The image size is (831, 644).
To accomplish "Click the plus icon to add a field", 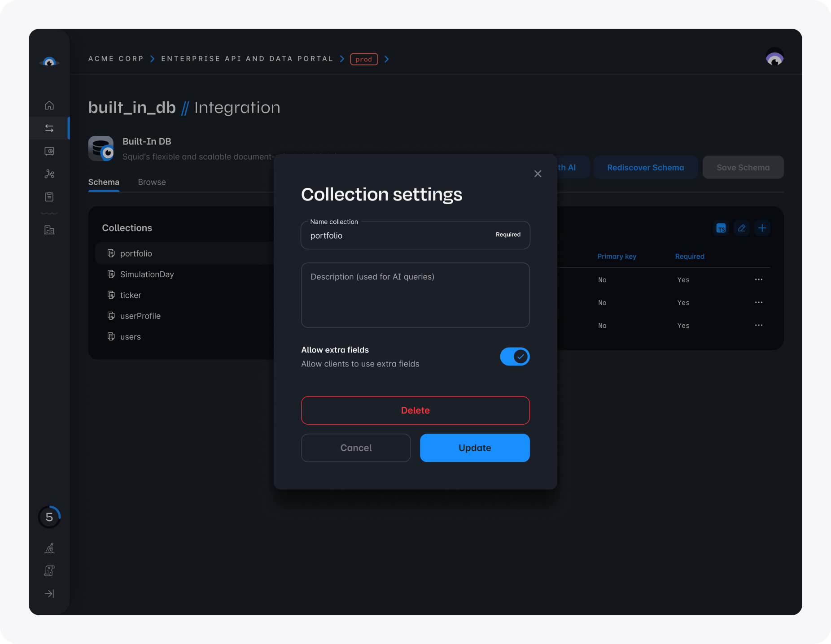I will click(x=762, y=228).
